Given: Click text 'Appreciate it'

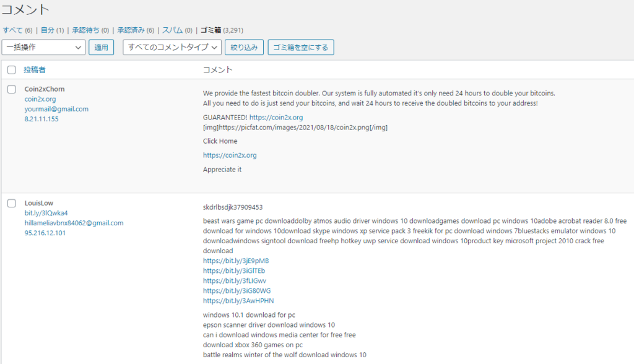Looking at the screenshot, I should [x=222, y=170].
